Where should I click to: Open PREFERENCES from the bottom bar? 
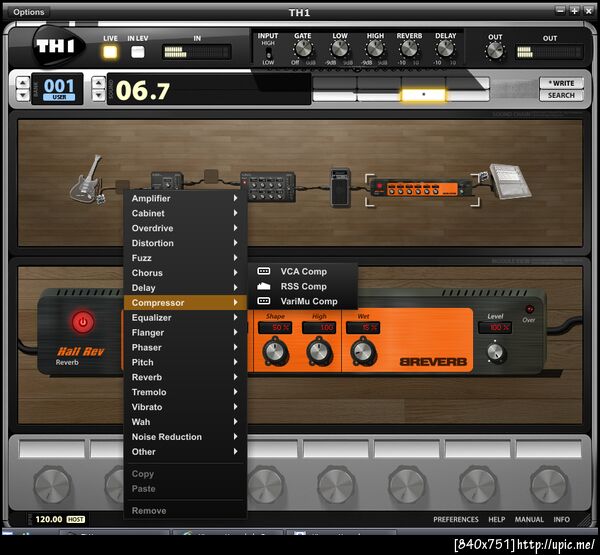[456, 519]
